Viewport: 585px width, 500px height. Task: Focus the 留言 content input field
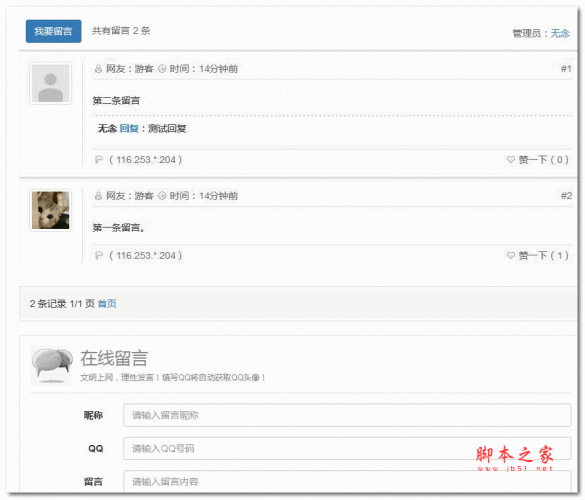click(x=347, y=481)
